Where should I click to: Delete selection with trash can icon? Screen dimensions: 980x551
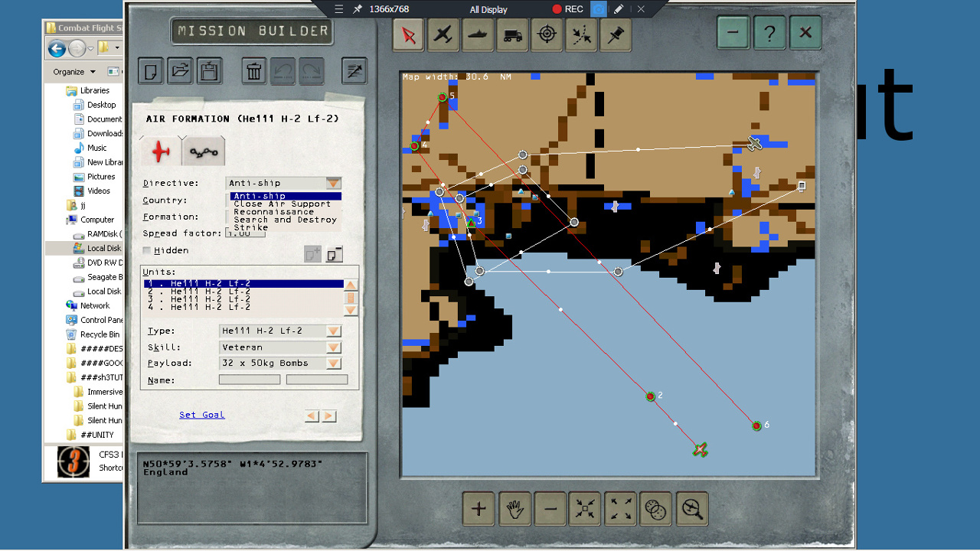coord(254,71)
